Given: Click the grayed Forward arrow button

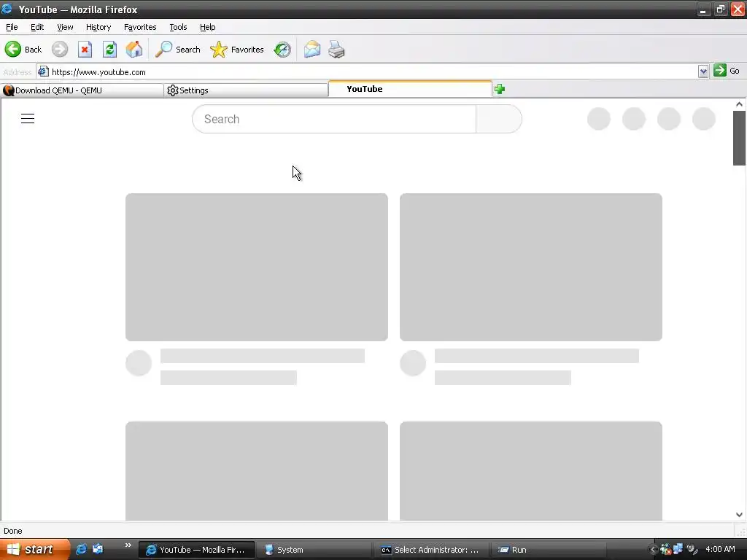Looking at the screenshot, I should [x=60, y=49].
